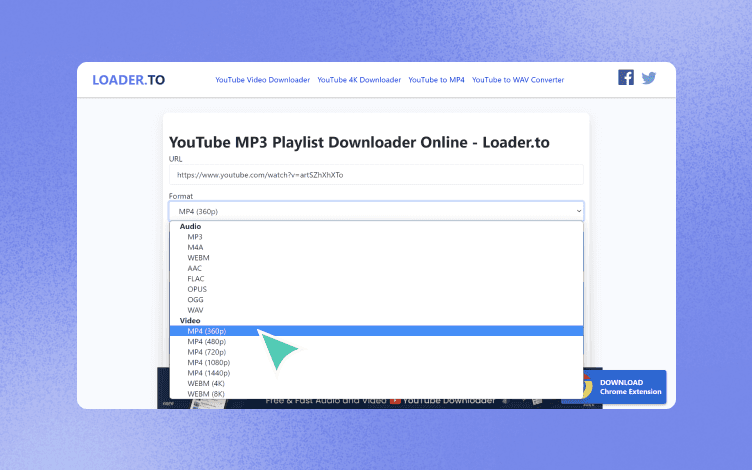752x470 pixels.
Task: Open YouTube Video Downloader link
Action: coord(262,80)
